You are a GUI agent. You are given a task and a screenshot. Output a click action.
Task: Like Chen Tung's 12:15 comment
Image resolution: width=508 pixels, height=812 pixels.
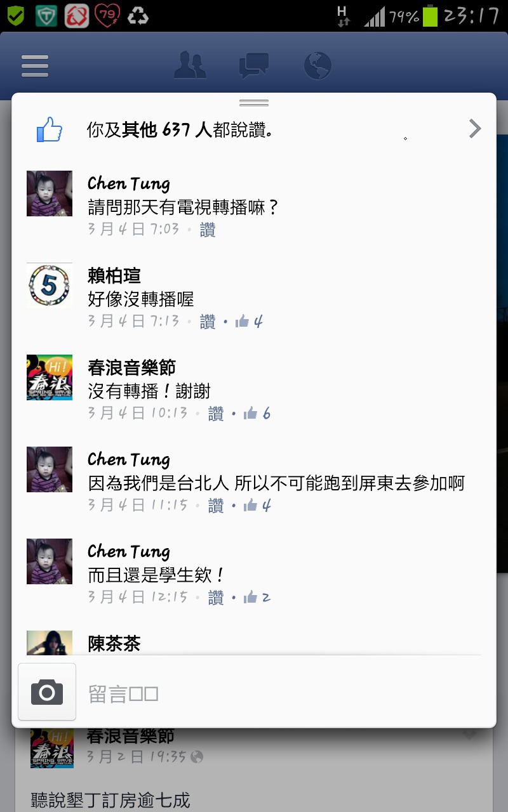point(216,598)
